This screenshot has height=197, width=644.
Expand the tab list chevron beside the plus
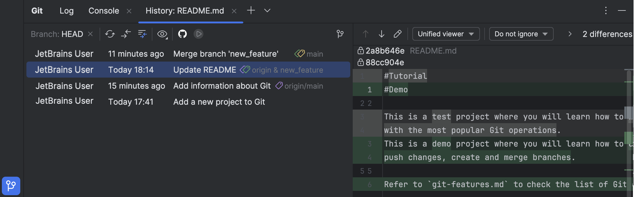coord(267,10)
